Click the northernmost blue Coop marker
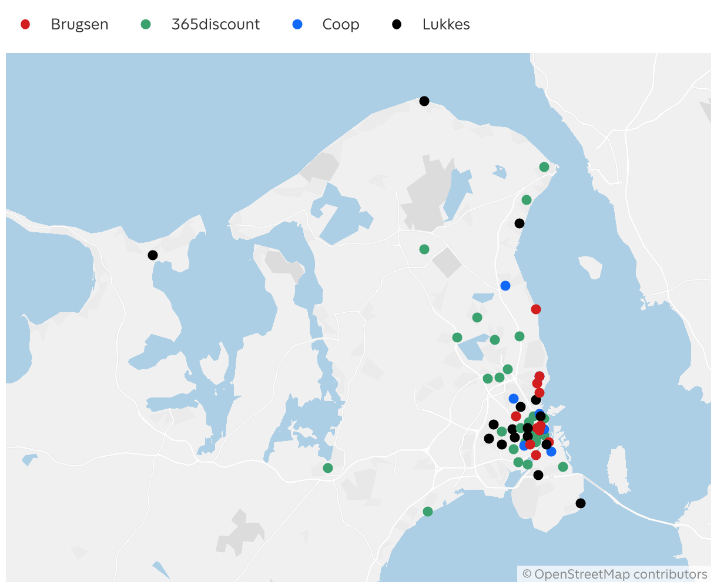This screenshot has height=588, width=717. point(505,286)
